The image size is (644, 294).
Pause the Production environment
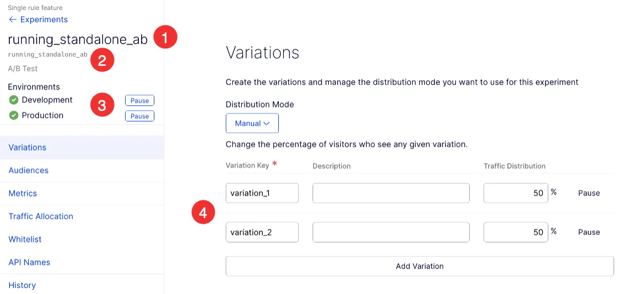click(139, 116)
